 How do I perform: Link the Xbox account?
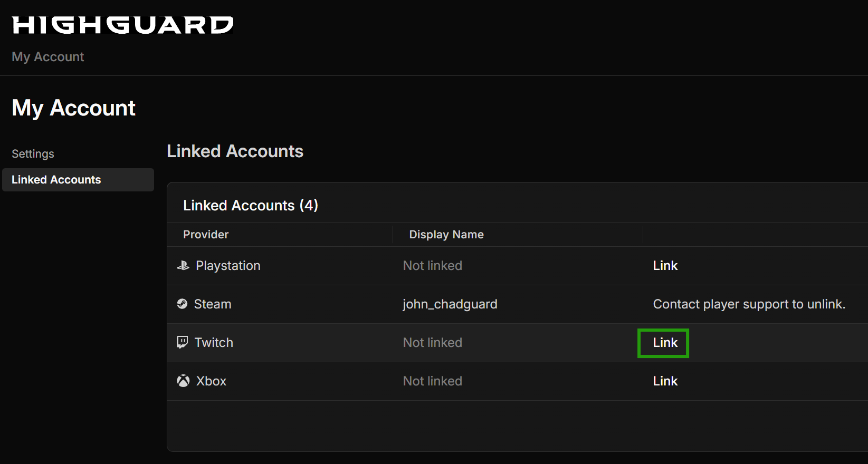pos(665,381)
